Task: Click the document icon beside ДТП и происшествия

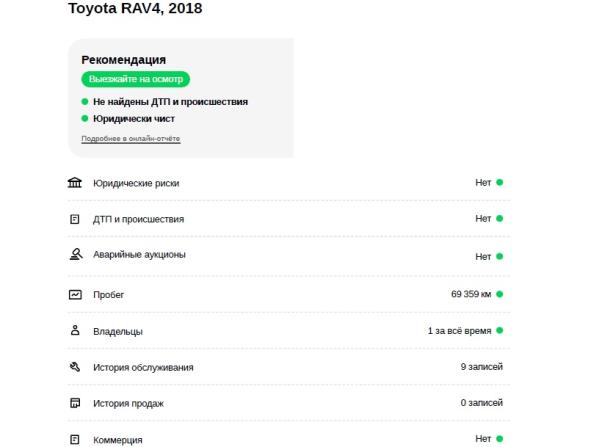Action: [75, 219]
